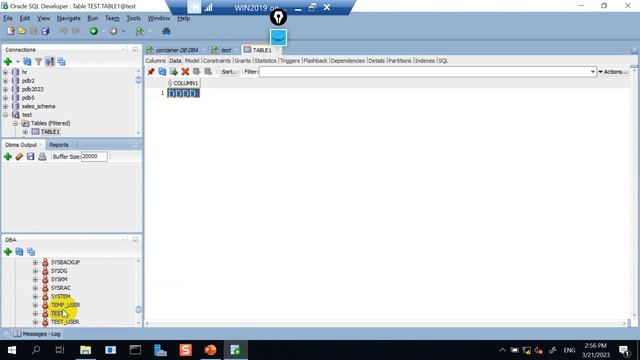This screenshot has height=360, width=640.
Task: Click the Task View icon on taskbar
Action: pos(60,350)
